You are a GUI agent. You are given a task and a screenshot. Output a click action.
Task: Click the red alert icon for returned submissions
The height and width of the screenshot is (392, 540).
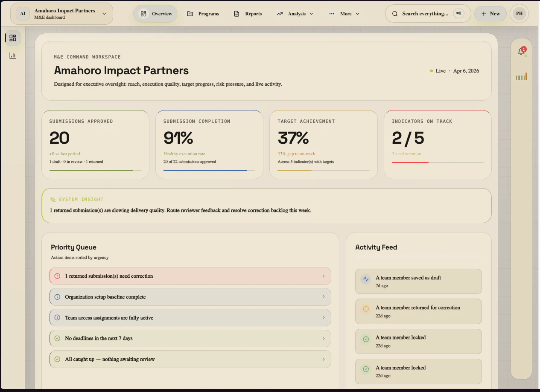(x=58, y=276)
